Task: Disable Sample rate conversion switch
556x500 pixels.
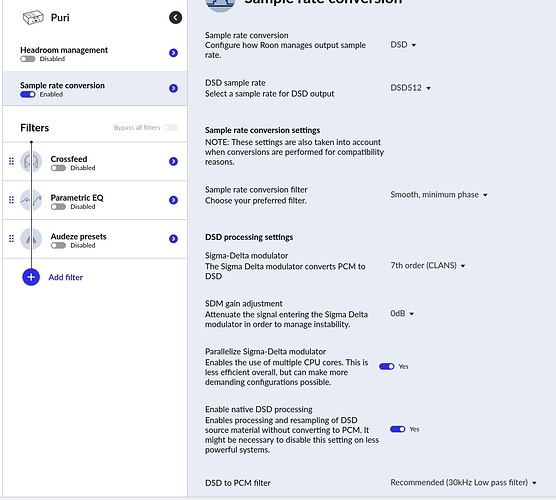Action: [28, 94]
